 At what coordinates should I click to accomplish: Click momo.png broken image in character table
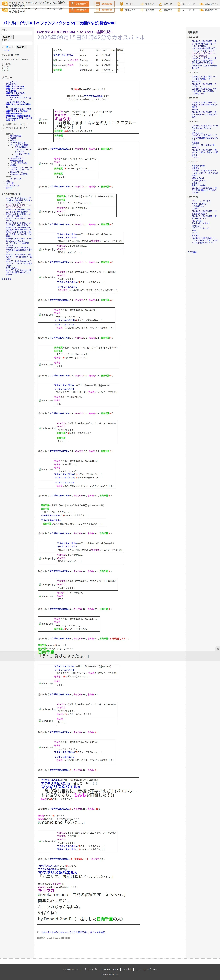point(60,65)
